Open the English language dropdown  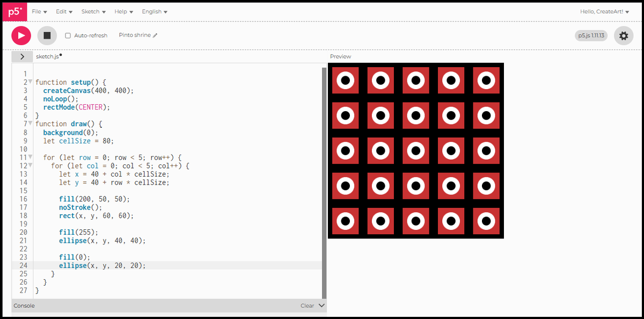155,11
